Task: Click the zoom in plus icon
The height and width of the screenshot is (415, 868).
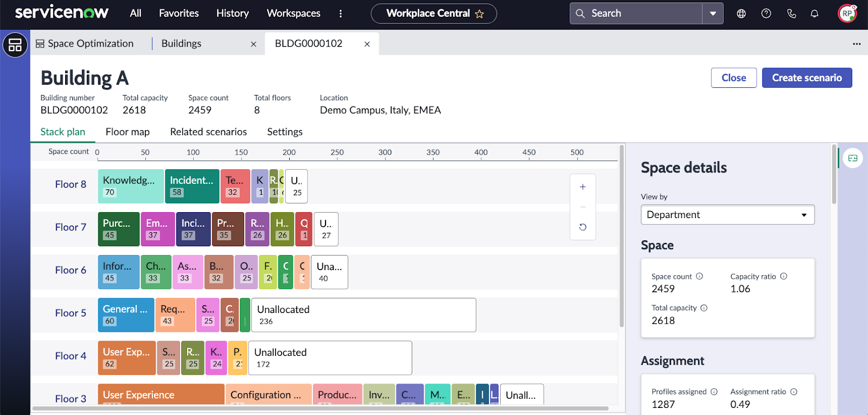Action: [x=583, y=187]
